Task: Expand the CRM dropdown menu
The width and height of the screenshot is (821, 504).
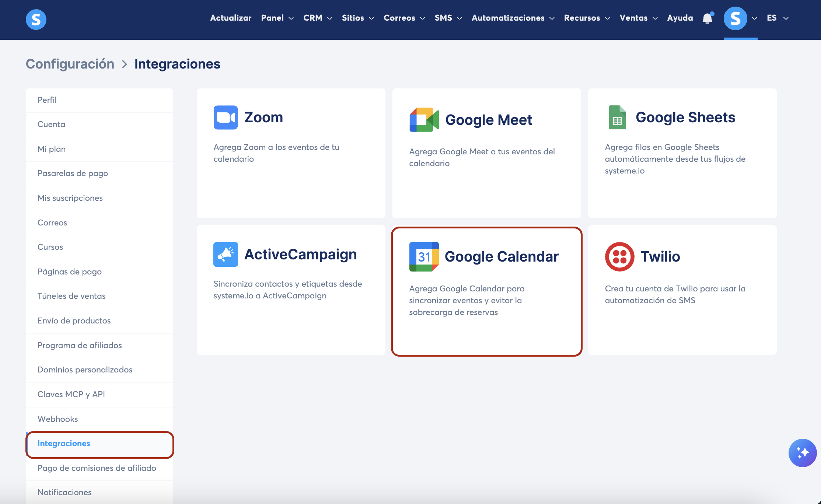Action: 318,18
